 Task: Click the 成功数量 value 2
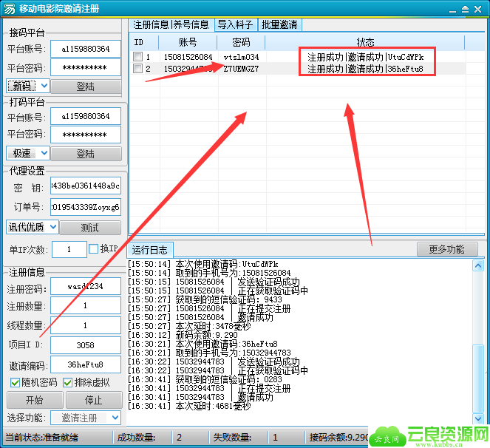tap(179, 437)
